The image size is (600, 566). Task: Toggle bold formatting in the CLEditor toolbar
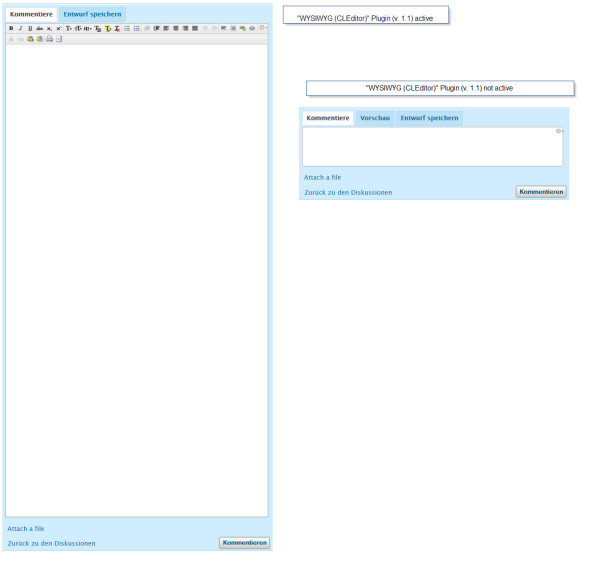coord(11,28)
